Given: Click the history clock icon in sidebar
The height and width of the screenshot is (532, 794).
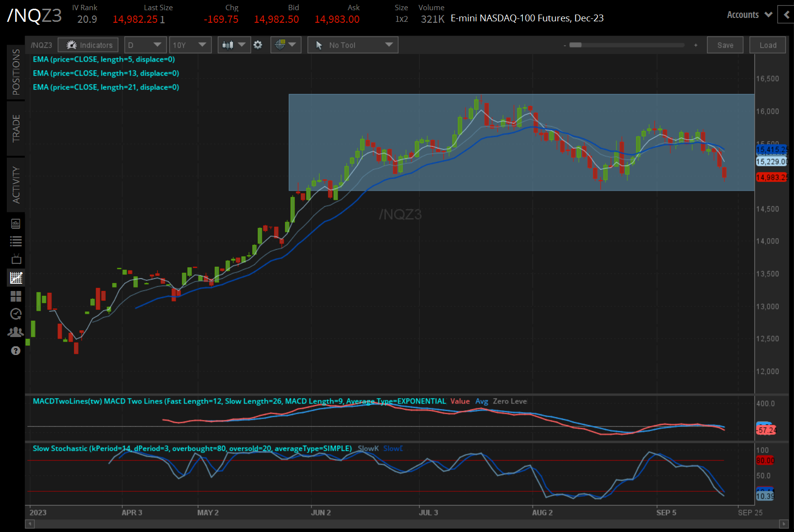Looking at the screenshot, I should coord(16,314).
